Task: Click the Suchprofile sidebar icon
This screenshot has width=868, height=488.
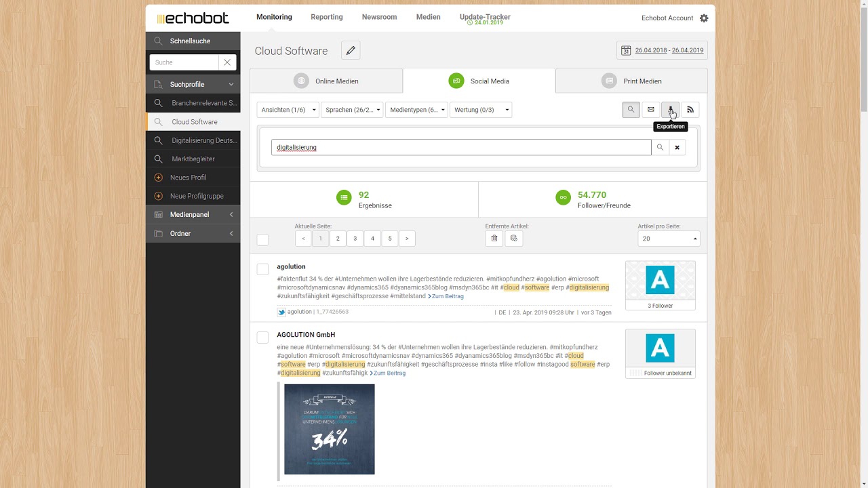Action: pos(158,85)
